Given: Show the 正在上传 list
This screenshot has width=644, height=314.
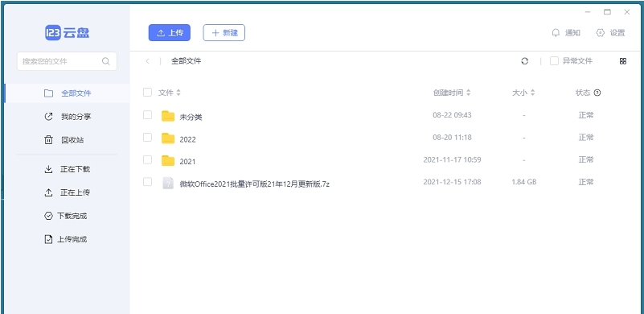Looking at the screenshot, I should coord(67,192).
